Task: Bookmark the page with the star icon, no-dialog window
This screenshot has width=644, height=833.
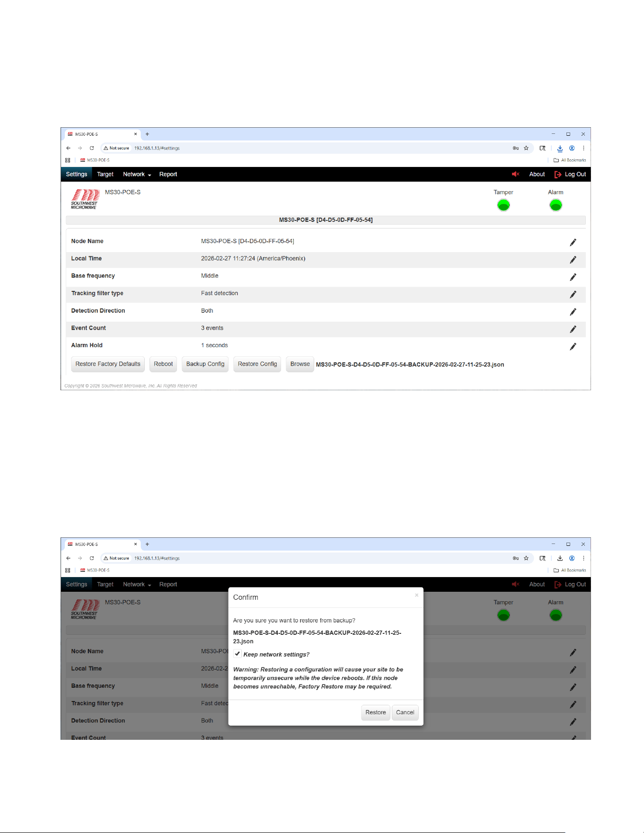Action: (x=526, y=148)
